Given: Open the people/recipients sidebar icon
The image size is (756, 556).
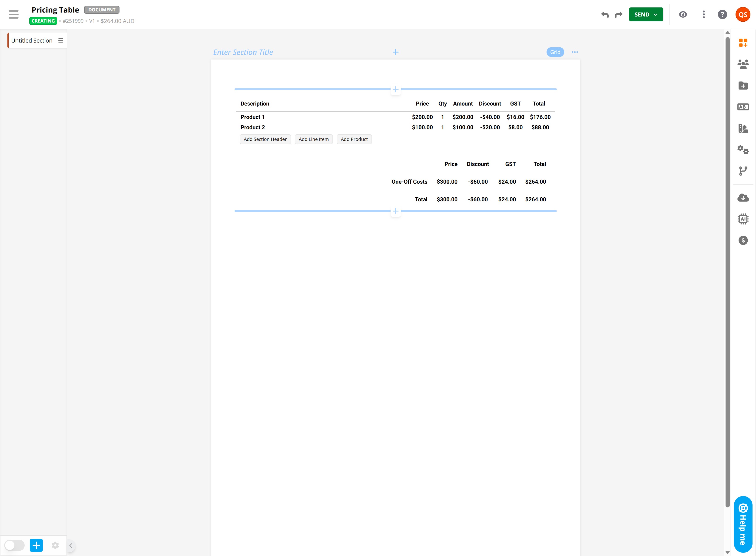Looking at the screenshot, I should (743, 64).
